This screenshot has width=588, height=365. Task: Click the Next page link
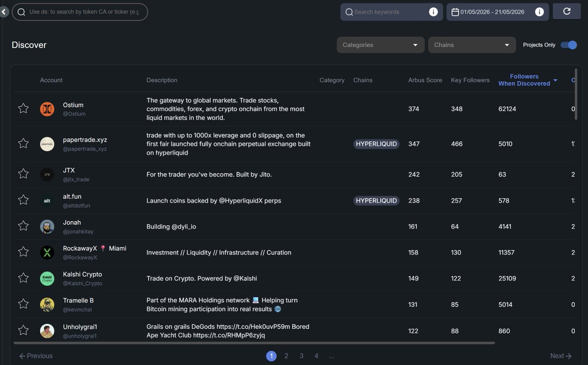tap(561, 356)
